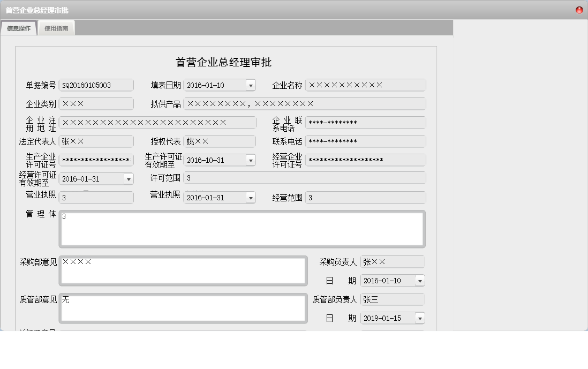Click inside the 管理体系 text area
Image resolution: width=588 pixels, height=369 pixels.
coord(241,228)
